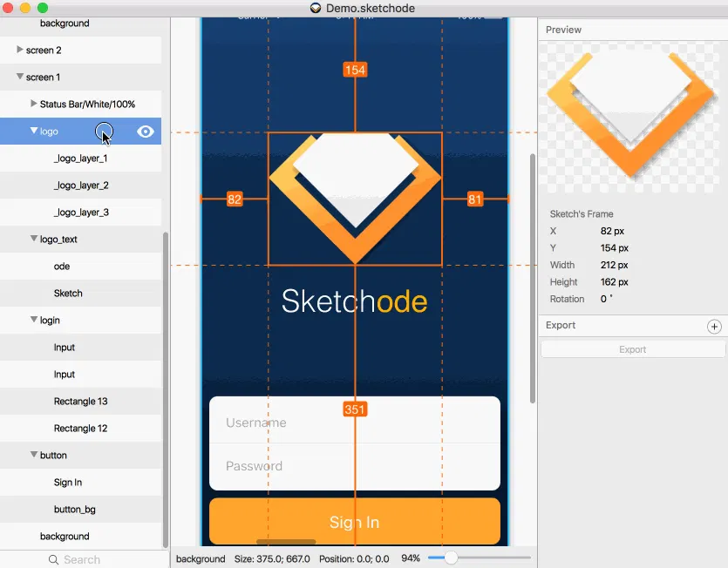Click the layer list vertical scrollbar

166,389
